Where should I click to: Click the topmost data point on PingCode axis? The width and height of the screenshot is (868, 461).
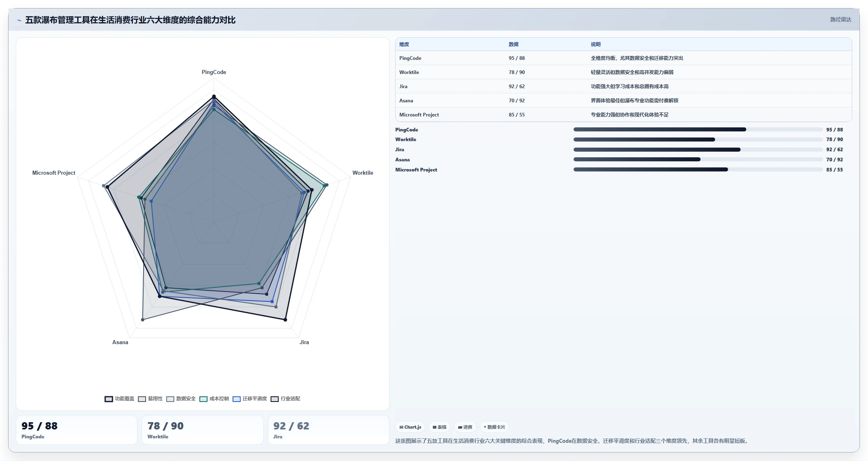pos(214,96)
